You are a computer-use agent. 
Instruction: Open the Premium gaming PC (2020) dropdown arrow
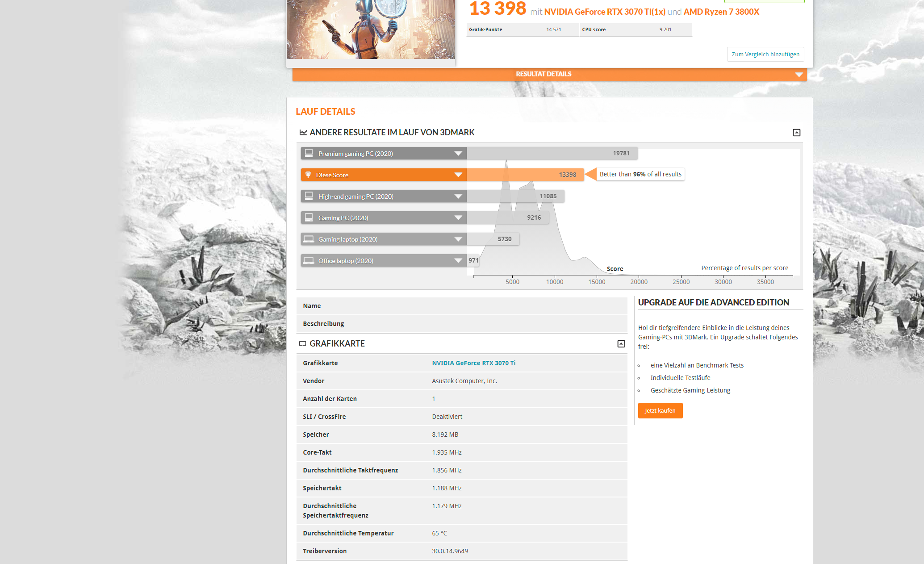tap(458, 153)
